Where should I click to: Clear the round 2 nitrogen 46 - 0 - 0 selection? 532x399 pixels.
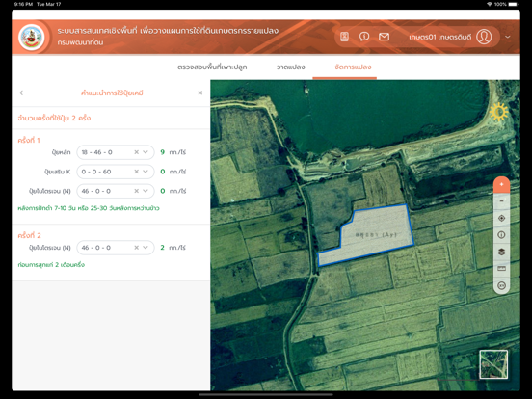[x=137, y=248]
